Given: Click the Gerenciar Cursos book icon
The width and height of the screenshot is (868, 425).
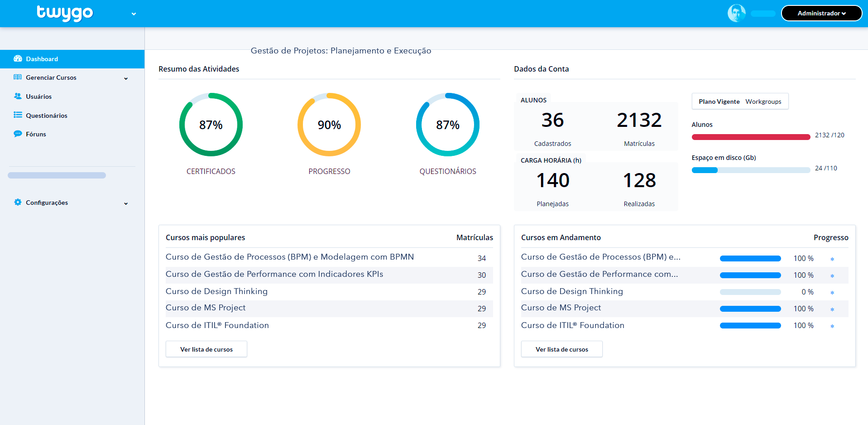Looking at the screenshot, I should pyautogui.click(x=18, y=77).
